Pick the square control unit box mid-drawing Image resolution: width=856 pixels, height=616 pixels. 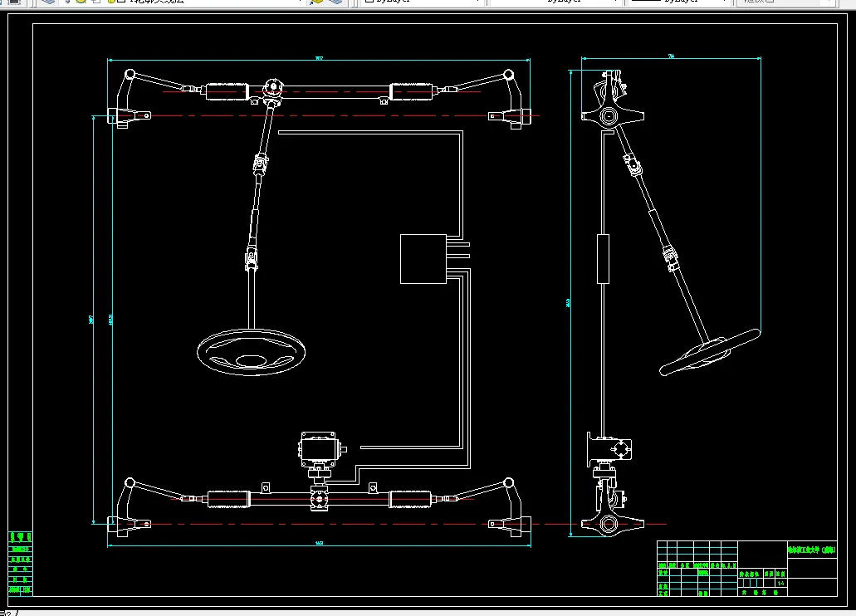pos(423,259)
